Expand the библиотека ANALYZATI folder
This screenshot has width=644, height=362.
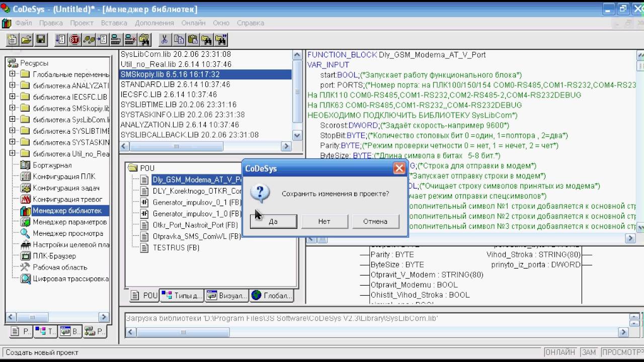pos(13,85)
